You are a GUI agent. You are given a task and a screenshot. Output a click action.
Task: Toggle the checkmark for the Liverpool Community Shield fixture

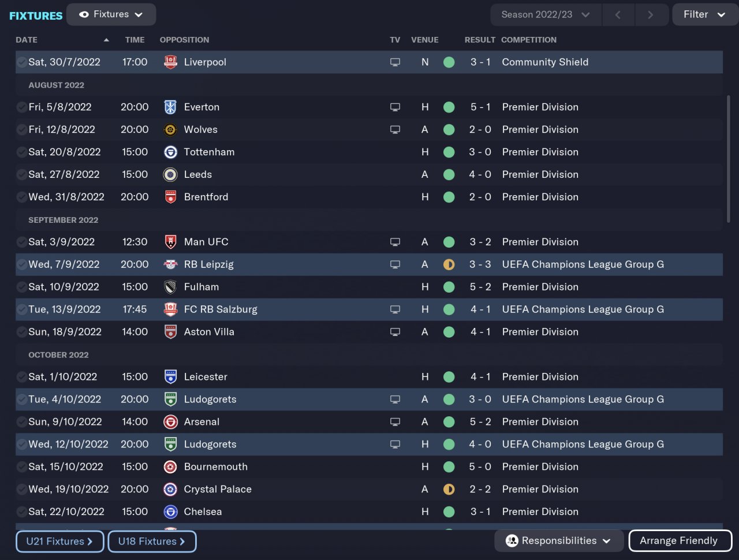tap(21, 62)
